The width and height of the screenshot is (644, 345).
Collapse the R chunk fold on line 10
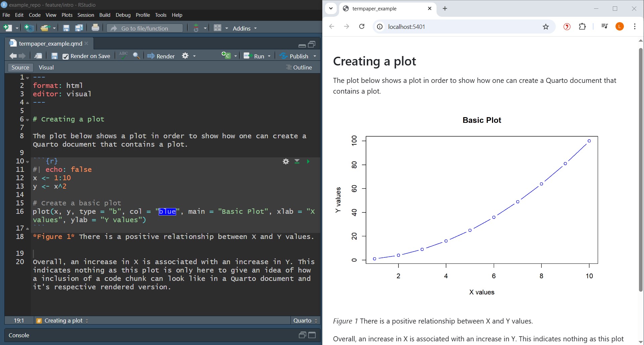point(28,162)
